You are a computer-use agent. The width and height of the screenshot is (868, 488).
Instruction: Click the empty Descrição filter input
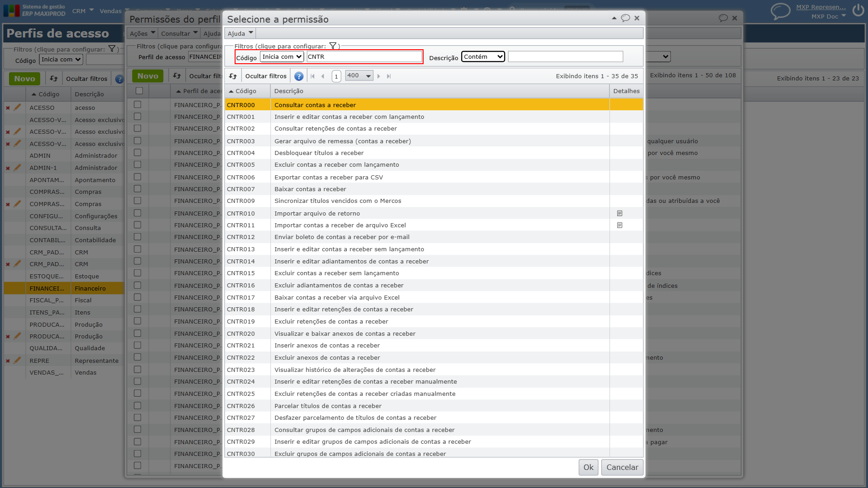pos(565,56)
